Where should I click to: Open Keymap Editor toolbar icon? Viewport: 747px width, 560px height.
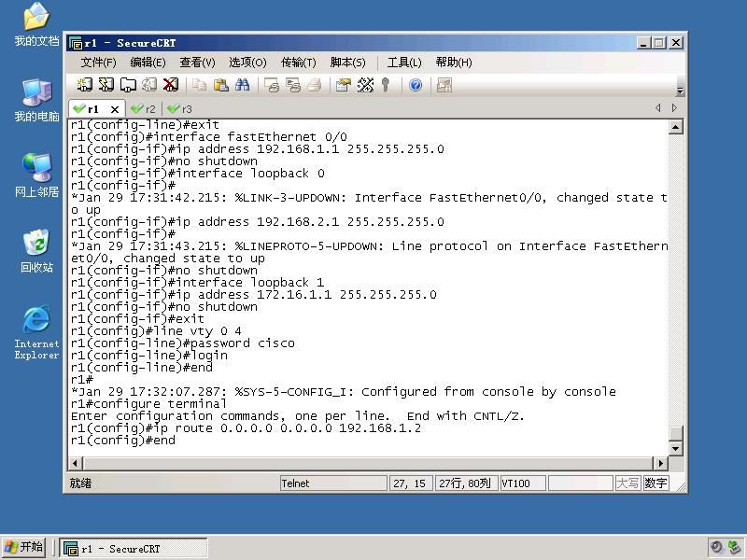coord(365,85)
